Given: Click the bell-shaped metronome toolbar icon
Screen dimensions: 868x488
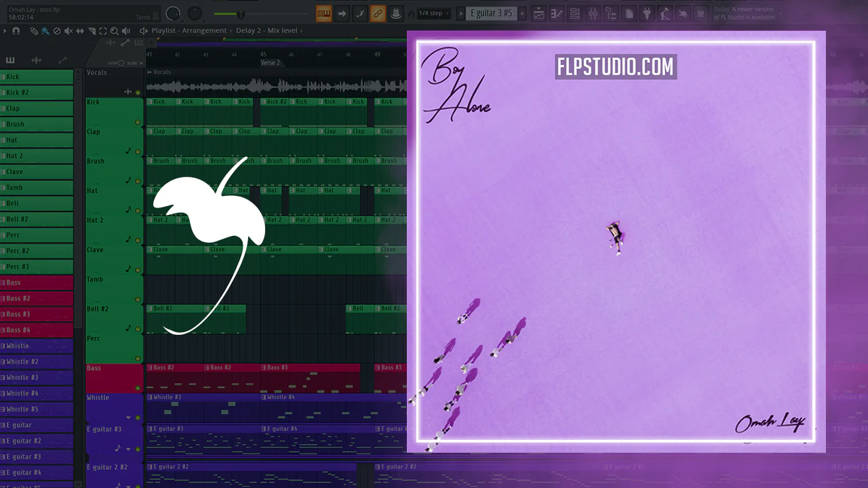Looking at the screenshot, I should (395, 13).
